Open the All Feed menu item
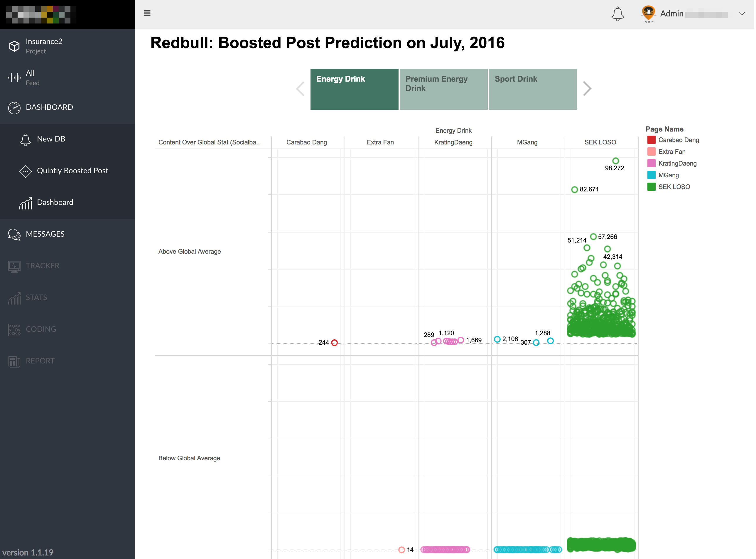The image size is (756, 559). pyautogui.click(x=68, y=78)
